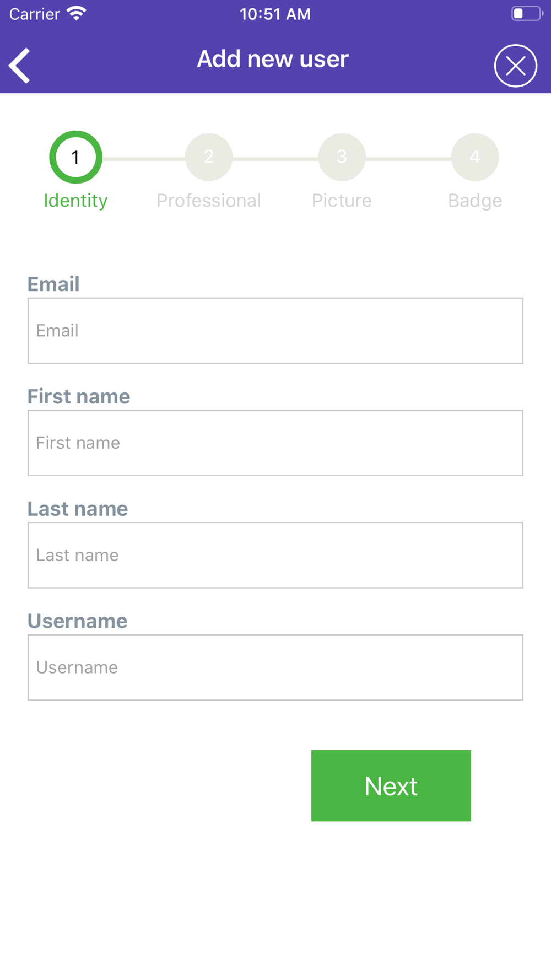Open step 4 circle
Viewport: 551px width, 980px height.
pyautogui.click(x=475, y=158)
